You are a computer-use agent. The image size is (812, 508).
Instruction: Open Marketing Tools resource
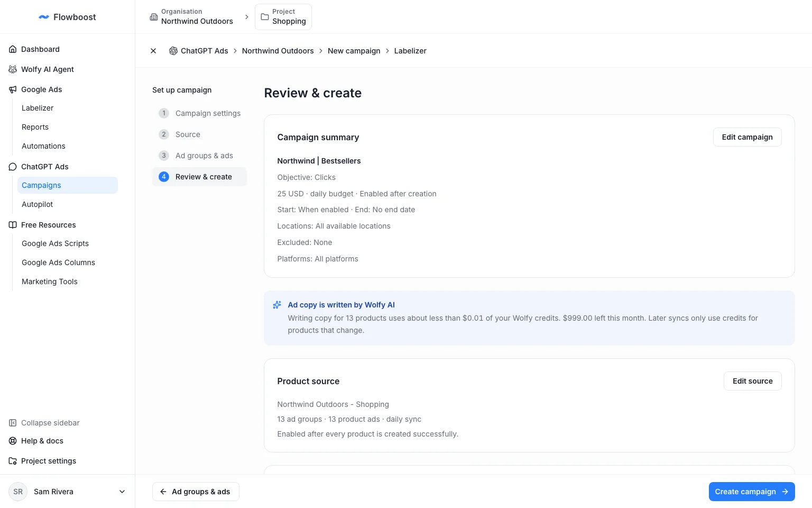click(67, 282)
